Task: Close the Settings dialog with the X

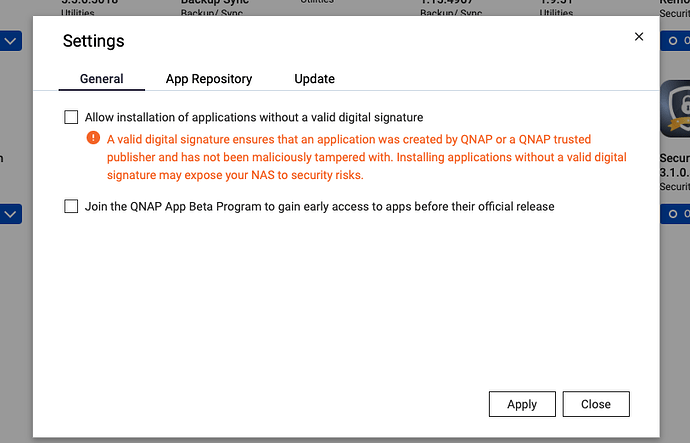Action: (x=639, y=37)
